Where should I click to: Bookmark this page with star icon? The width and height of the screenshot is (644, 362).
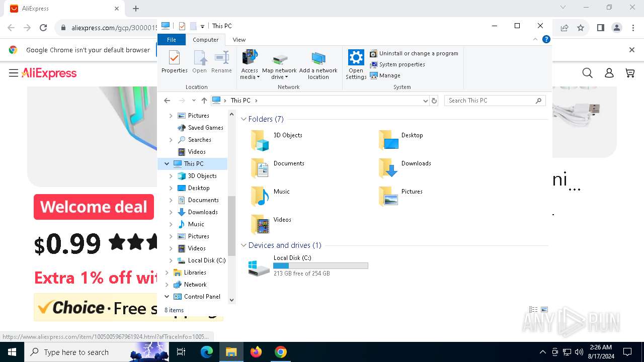point(581,28)
